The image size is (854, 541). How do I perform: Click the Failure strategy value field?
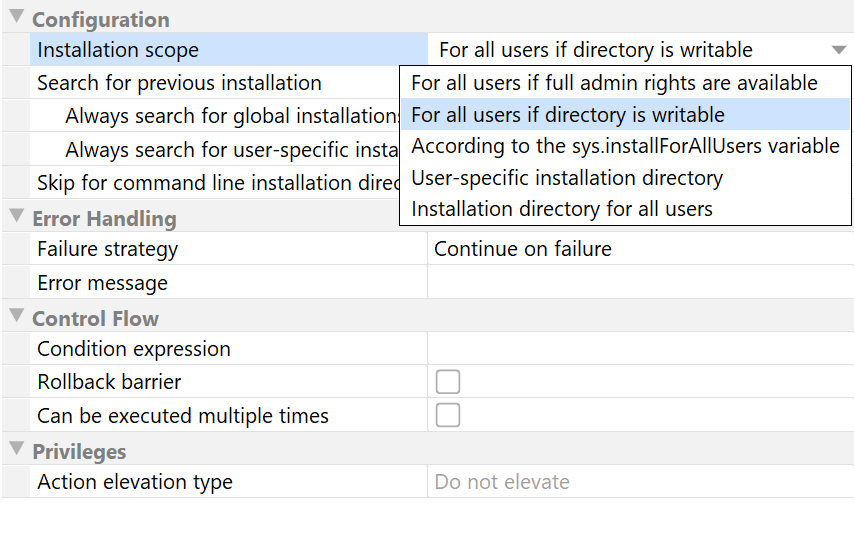(638, 249)
